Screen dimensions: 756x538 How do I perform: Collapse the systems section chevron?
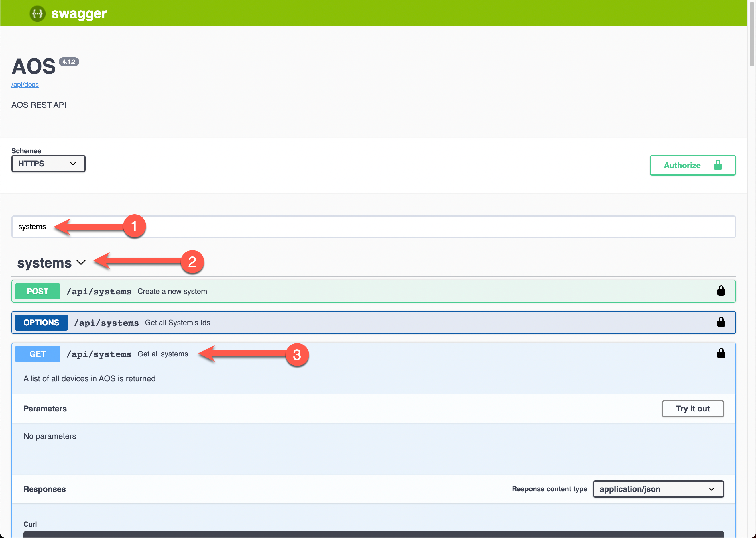81,262
